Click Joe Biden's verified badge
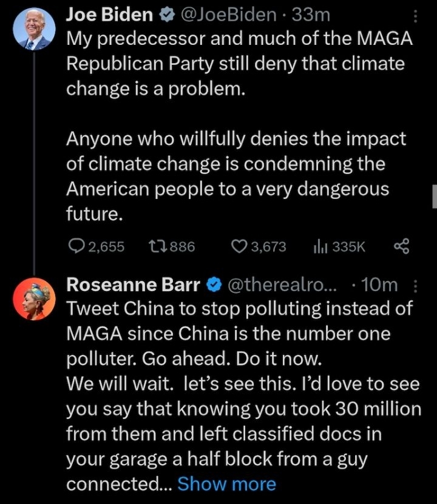Viewport: 437px width, 504px height. coord(164,15)
